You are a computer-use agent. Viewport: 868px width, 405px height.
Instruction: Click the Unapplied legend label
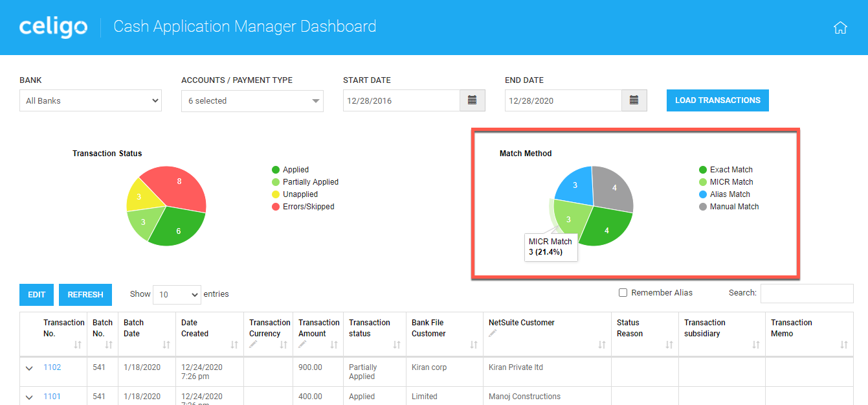click(300, 194)
